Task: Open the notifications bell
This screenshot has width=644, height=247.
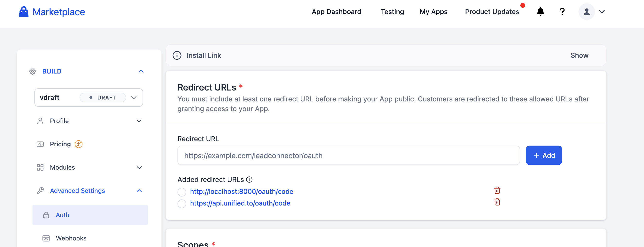Action: coord(540,12)
